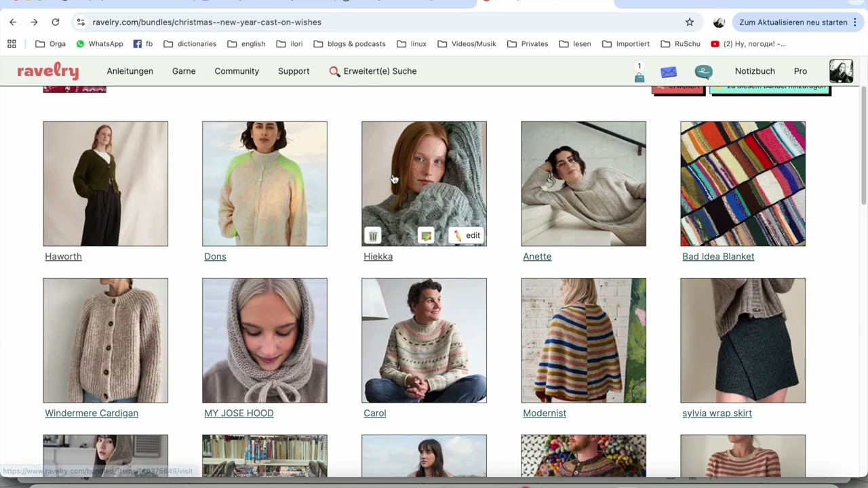Open the Notizbuch menu
The image size is (868, 488).
tap(755, 71)
